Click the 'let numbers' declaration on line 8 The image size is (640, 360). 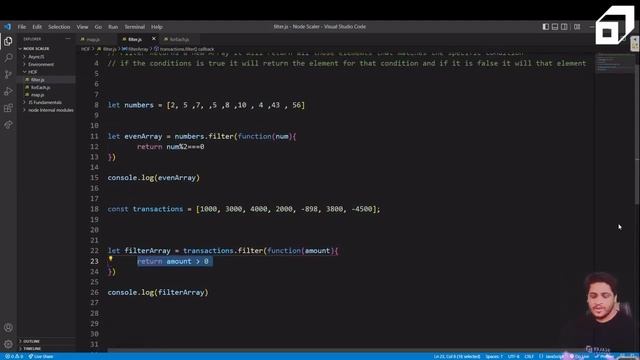206,105
